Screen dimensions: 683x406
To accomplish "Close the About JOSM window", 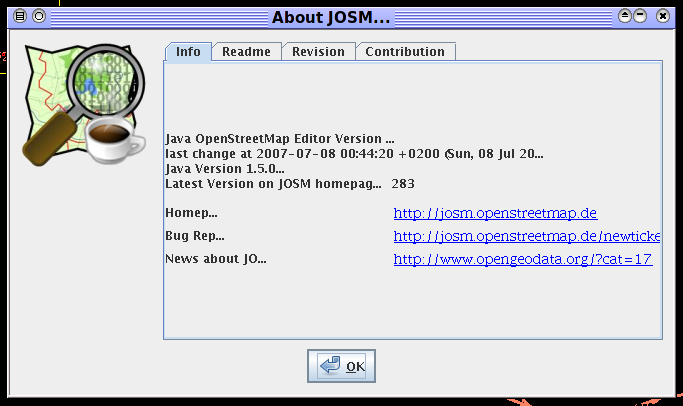I will tap(662, 16).
